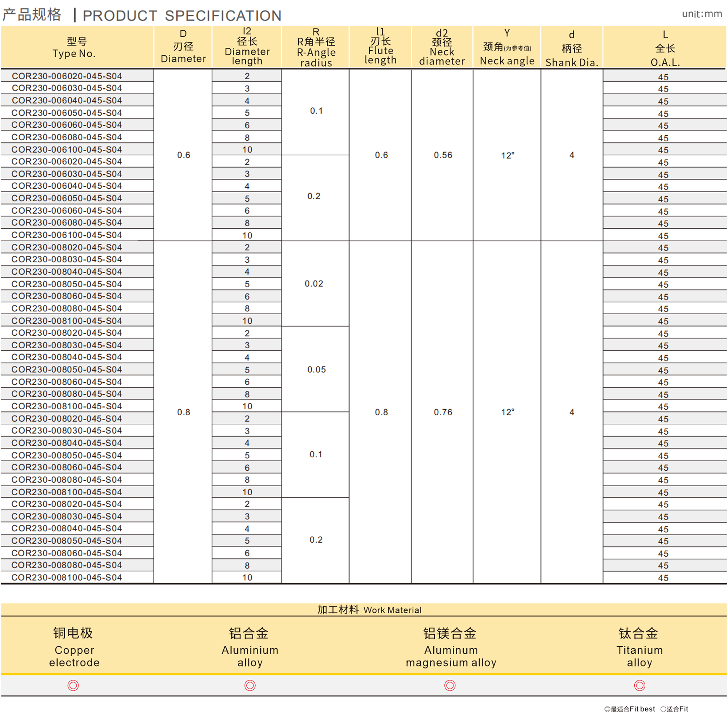Viewport: 728px width, 720px height.
Task: Click COR230-008100-045-S04 in the 0.02 radius group
Action: click(67, 321)
